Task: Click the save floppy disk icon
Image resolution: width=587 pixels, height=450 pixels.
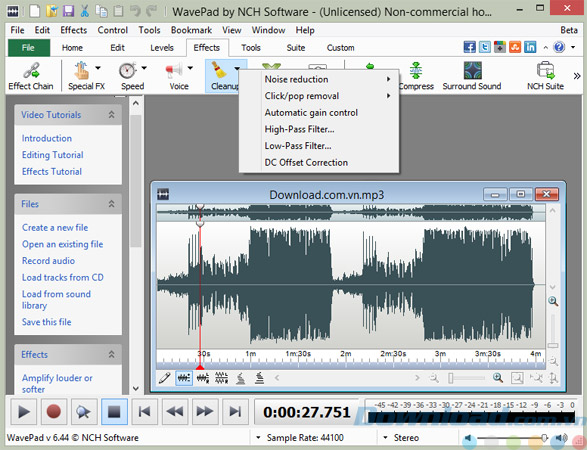Action: tap(69, 11)
